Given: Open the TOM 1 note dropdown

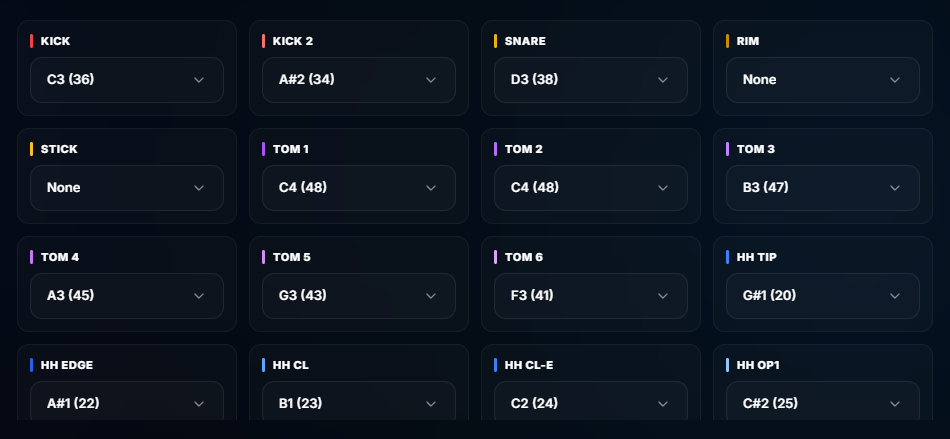Looking at the screenshot, I should [x=359, y=188].
